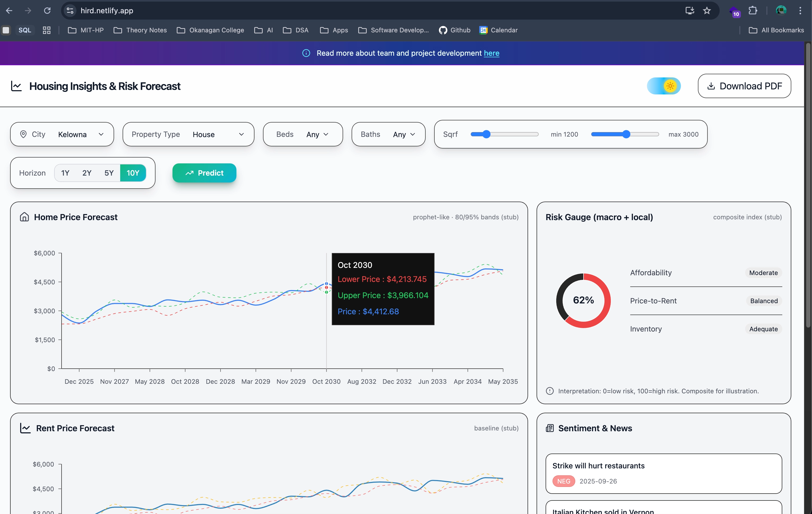Click the house icon in Home Price Forecast
812x514 pixels.
pyautogui.click(x=24, y=217)
